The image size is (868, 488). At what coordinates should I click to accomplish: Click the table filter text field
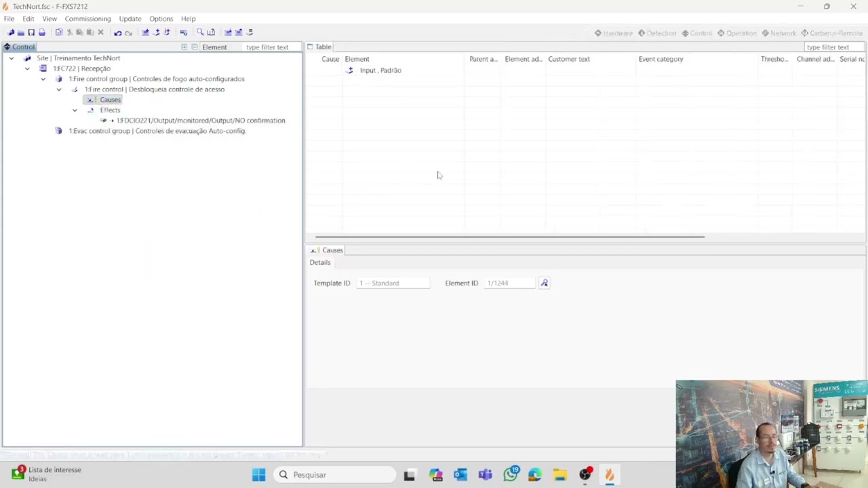[833, 47]
